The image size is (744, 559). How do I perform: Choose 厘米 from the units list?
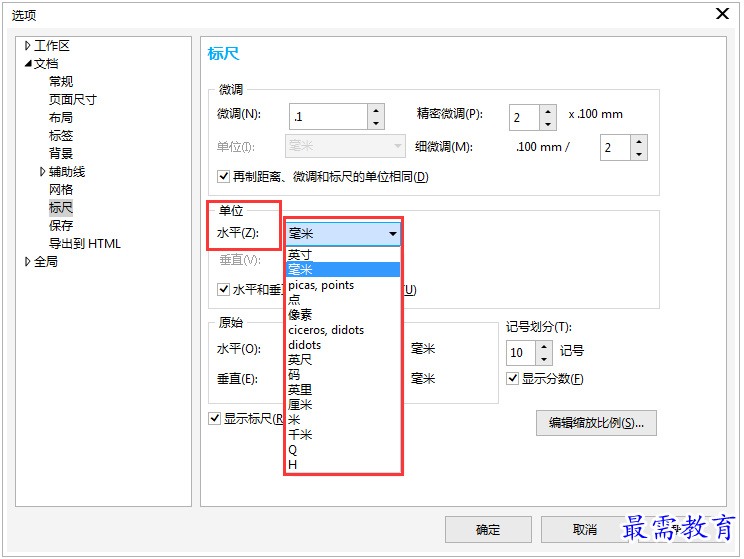click(x=343, y=405)
